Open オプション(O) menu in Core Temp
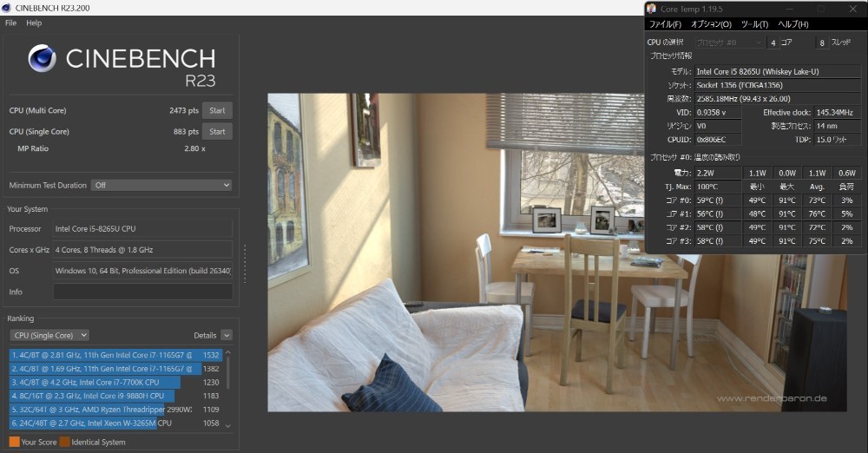Viewport: 868px width, 453px height. coord(711,24)
